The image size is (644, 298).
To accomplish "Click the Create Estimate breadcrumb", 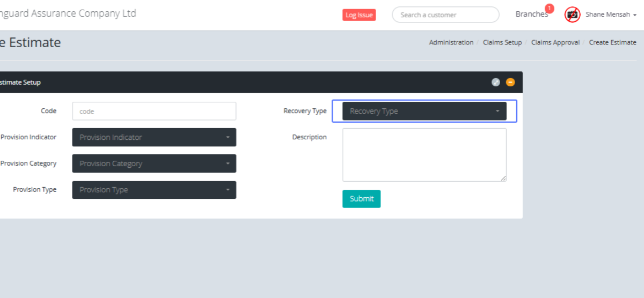I will [612, 42].
